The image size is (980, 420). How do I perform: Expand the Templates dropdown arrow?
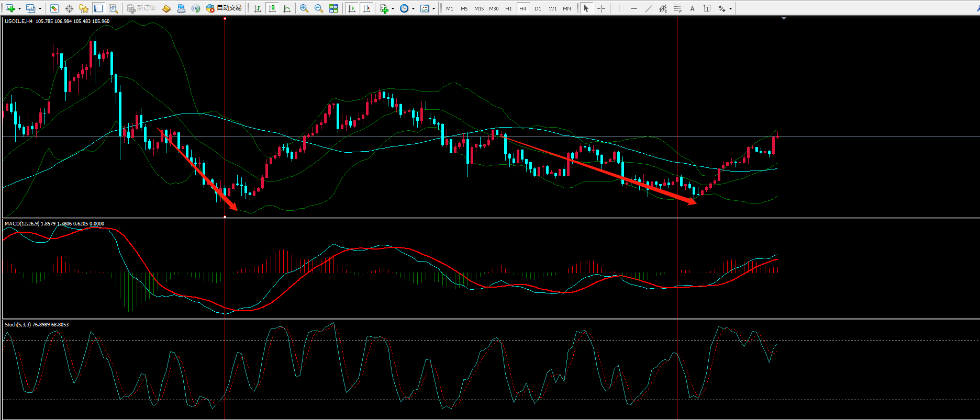pos(433,8)
